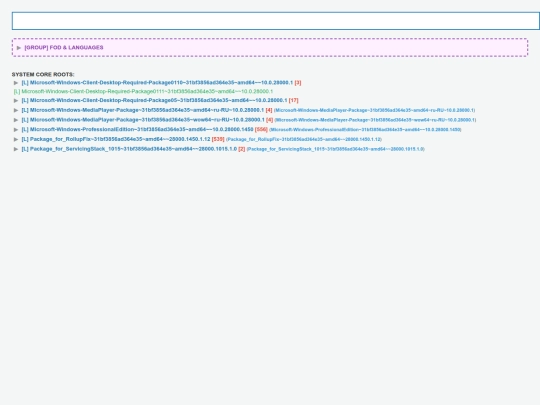The width and height of the screenshot is (540, 405).
Task: Expand the ProfessionalEdition package node
Action: 16,129
